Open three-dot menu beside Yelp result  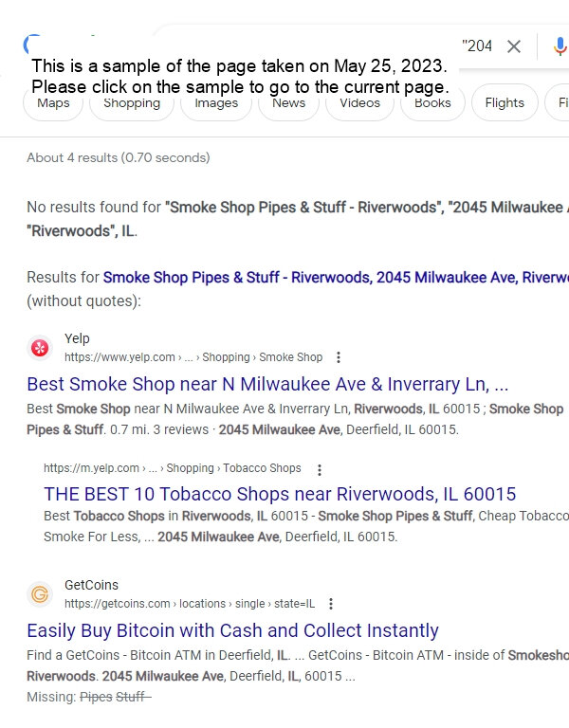339,357
